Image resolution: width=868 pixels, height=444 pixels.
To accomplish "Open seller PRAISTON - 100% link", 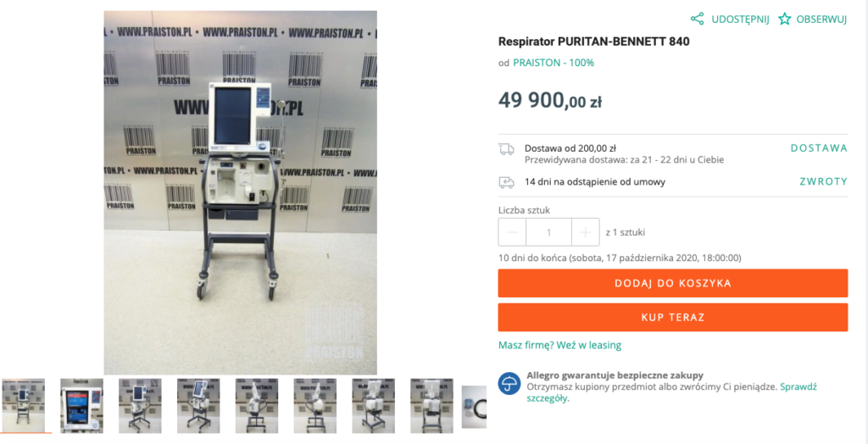I will point(553,63).
